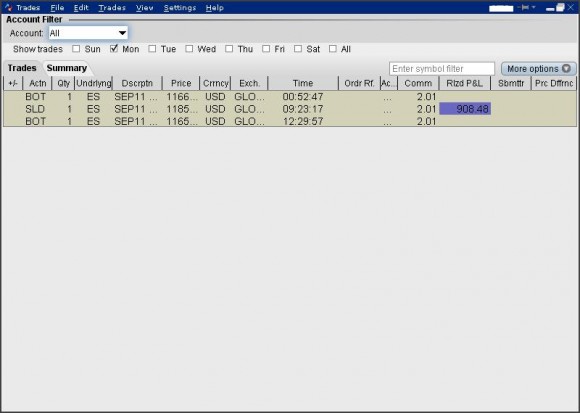Click the Enter symbol filter field
580x413 pixels.
[x=442, y=69]
